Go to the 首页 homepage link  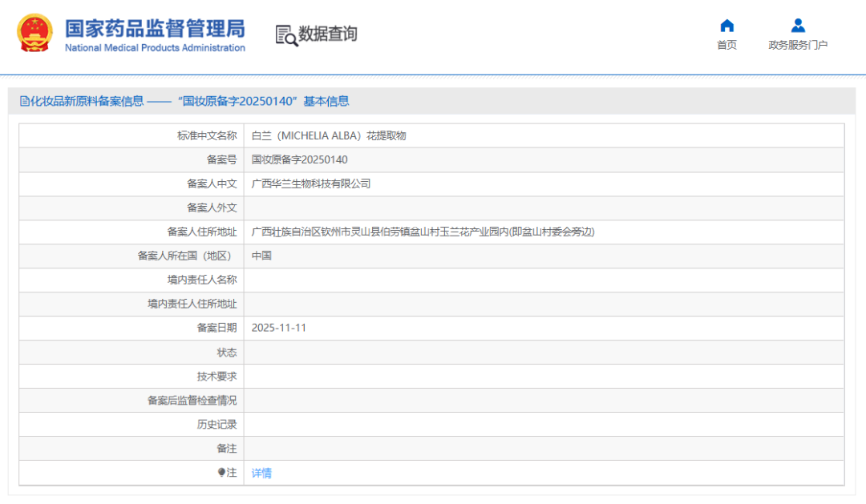pos(726,45)
